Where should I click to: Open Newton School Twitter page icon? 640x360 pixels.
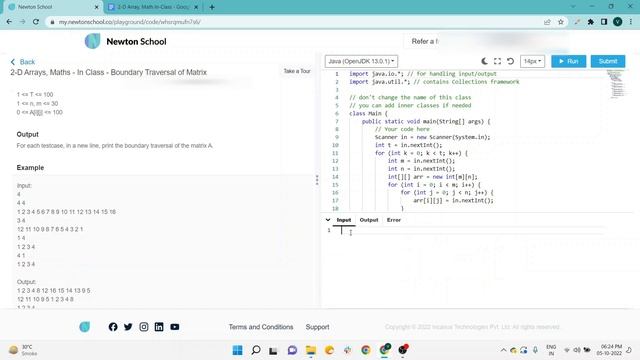(x=128, y=327)
